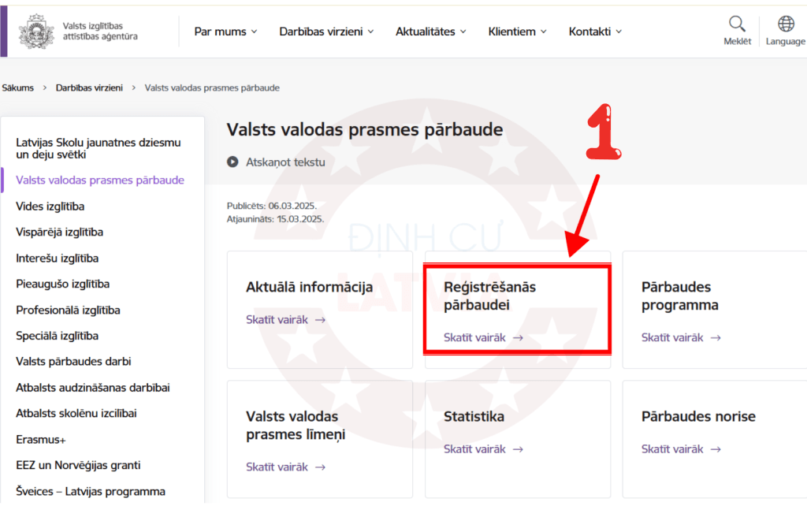This screenshot has width=807, height=532.
Task: Click arrow icon under Pārbaudes norise
Action: 716,449
